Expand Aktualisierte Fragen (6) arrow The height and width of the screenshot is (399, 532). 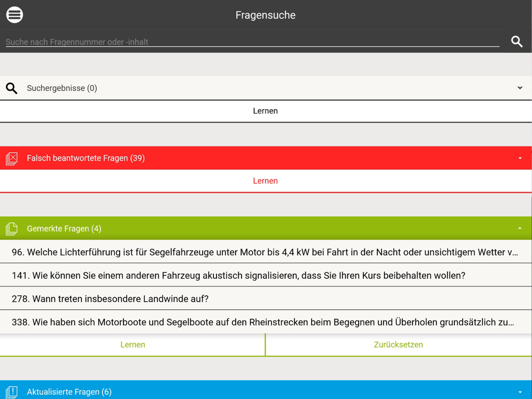click(x=520, y=392)
